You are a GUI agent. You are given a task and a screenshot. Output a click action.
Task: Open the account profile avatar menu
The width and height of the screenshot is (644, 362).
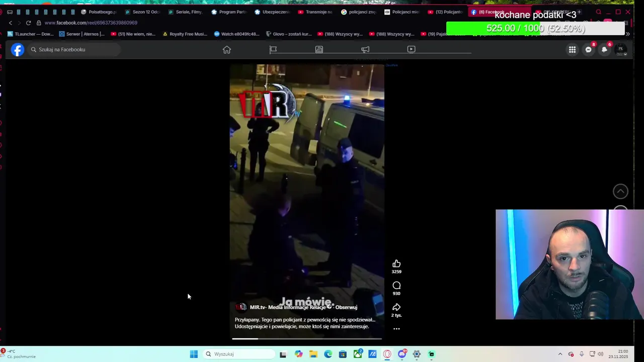point(621,49)
